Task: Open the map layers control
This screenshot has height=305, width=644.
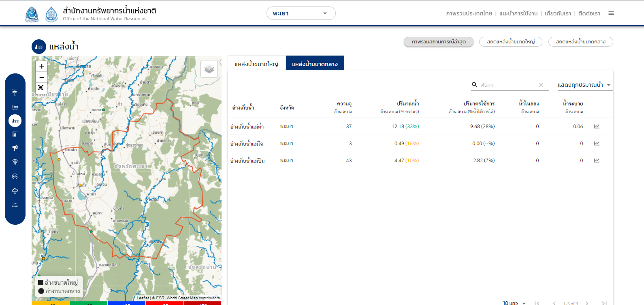Action: click(209, 69)
